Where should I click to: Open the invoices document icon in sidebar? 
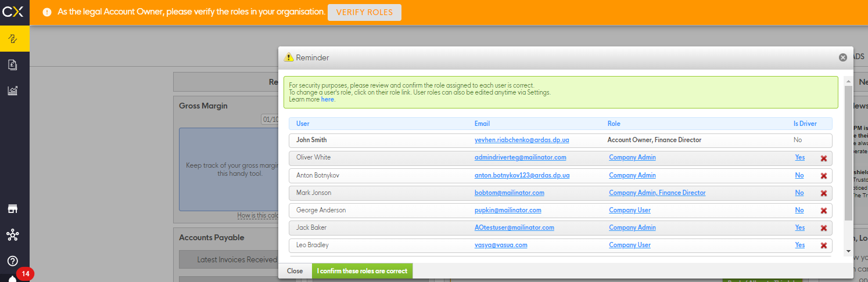tap(13, 64)
